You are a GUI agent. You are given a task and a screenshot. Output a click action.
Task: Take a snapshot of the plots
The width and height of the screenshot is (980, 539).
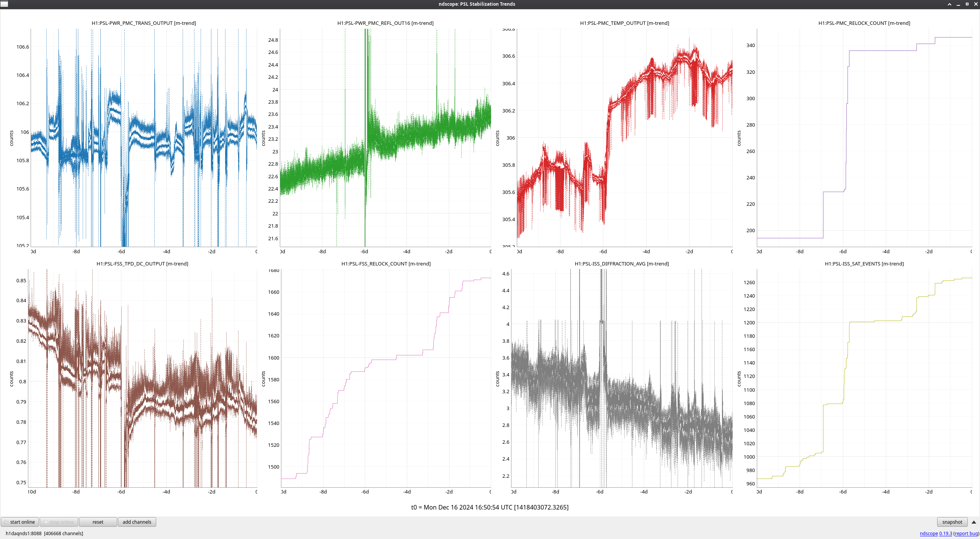click(952, 522)
